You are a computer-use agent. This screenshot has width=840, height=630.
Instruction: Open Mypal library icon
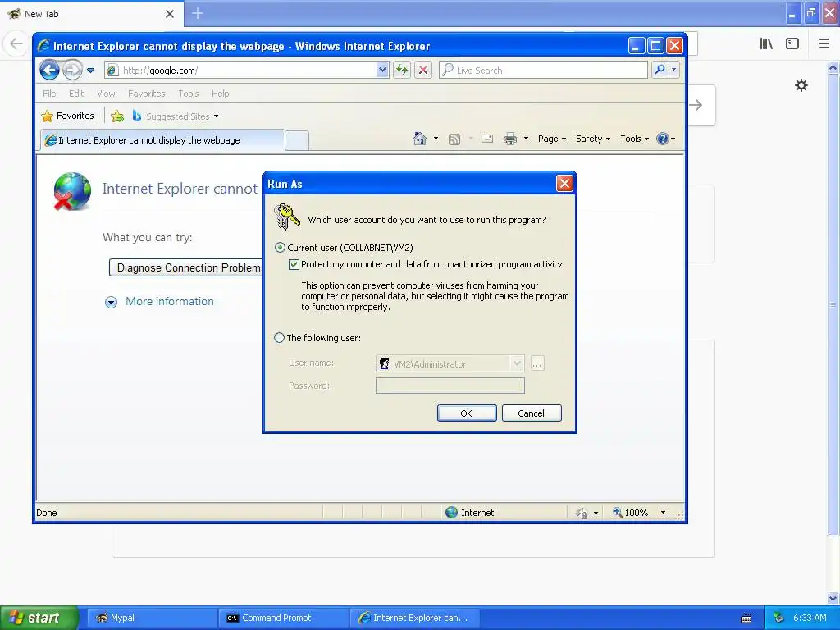coord(766,44)
